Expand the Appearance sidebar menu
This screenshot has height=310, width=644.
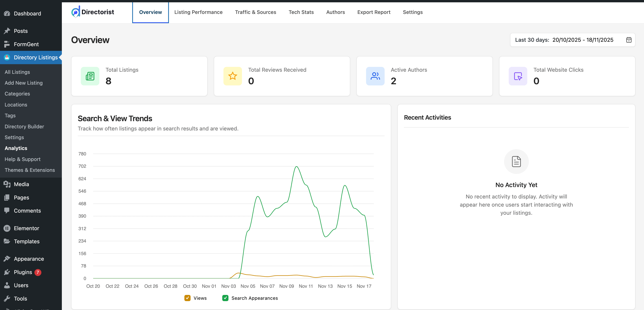pyautogui.click(x=29, y=259)
